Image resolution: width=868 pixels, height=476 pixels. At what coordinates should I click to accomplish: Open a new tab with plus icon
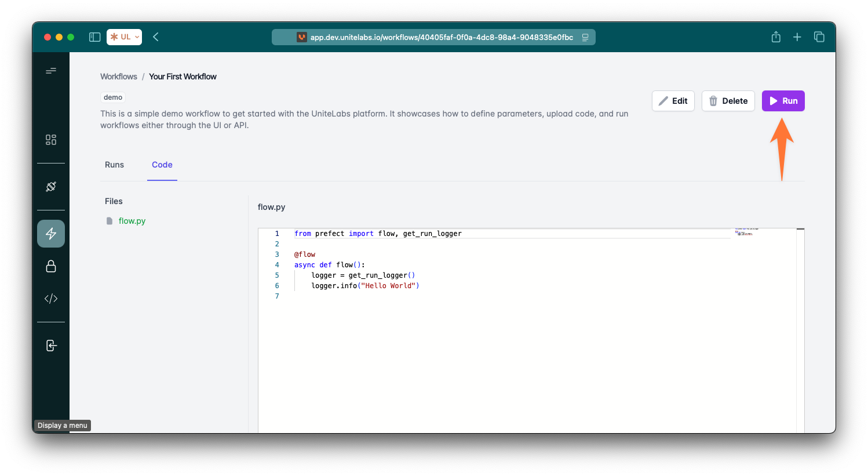click(797, 37)
